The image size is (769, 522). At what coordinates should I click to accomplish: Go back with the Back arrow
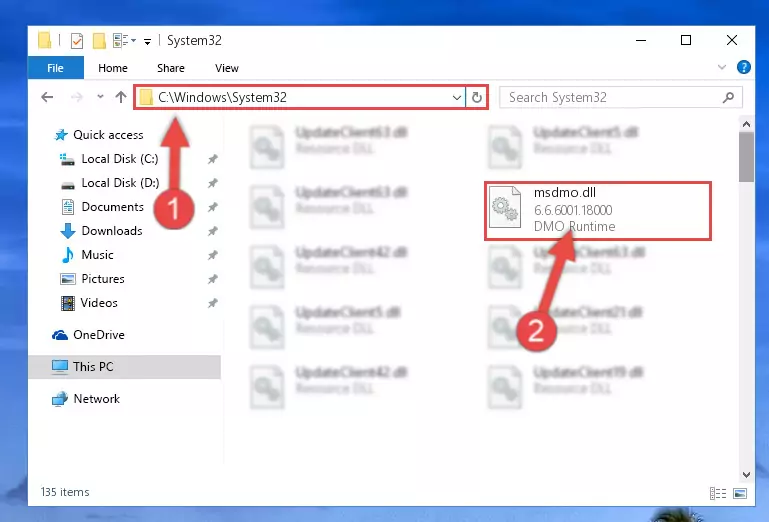point(47,97)
